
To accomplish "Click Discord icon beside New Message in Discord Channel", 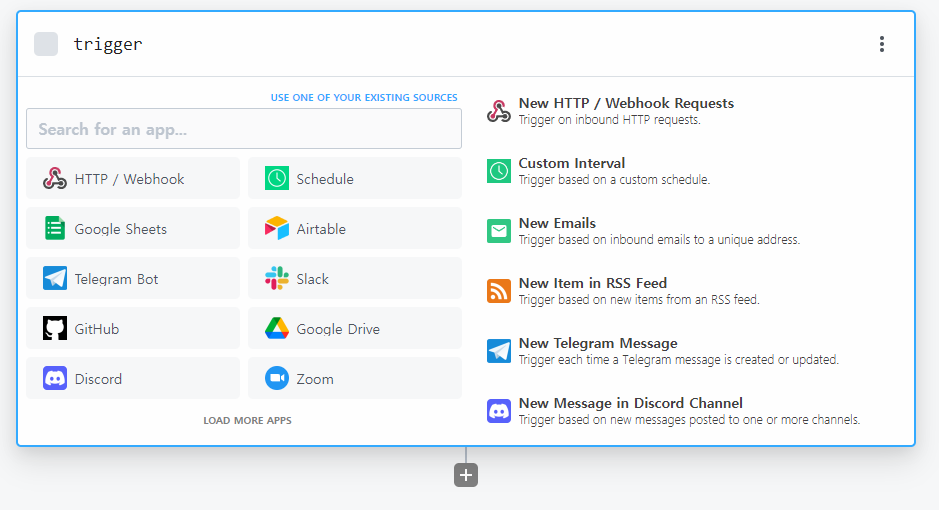I will 499,411.
